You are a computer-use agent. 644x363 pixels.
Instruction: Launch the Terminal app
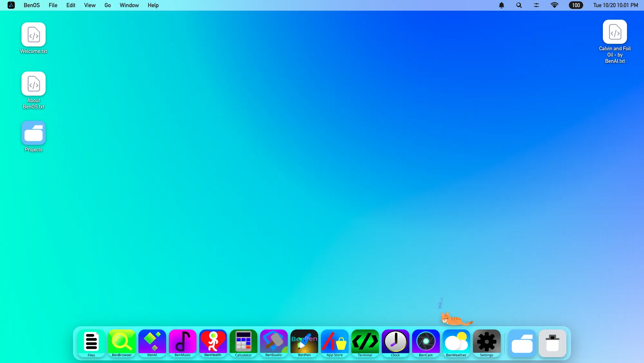click(x=365, y=343)
